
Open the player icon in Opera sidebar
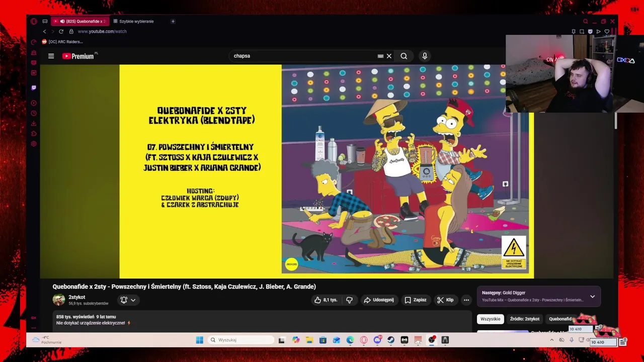tap(34, 103)
